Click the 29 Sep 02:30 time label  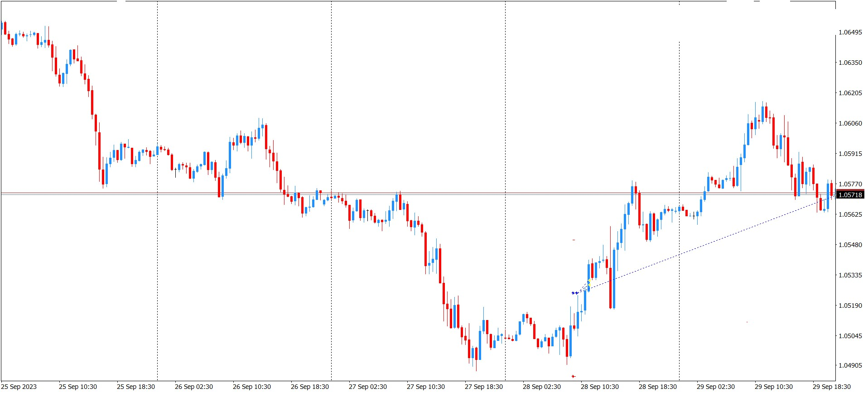[x=716, y=387]
